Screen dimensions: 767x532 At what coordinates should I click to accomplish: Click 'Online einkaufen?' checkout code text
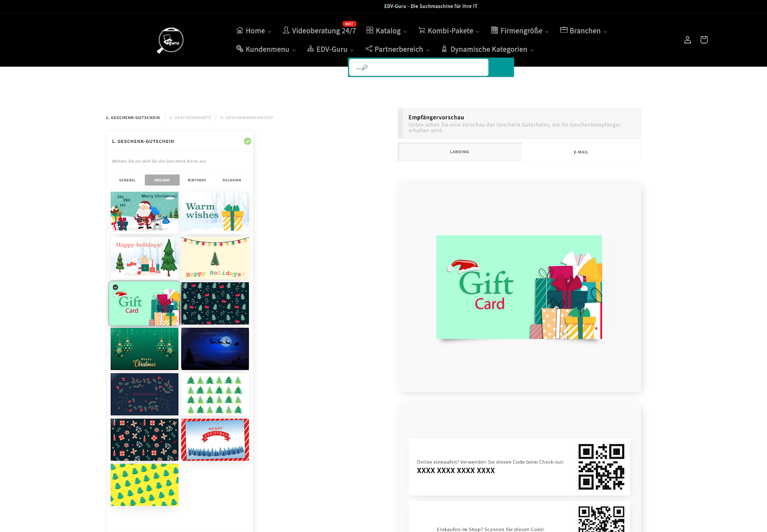click(490, 462)
